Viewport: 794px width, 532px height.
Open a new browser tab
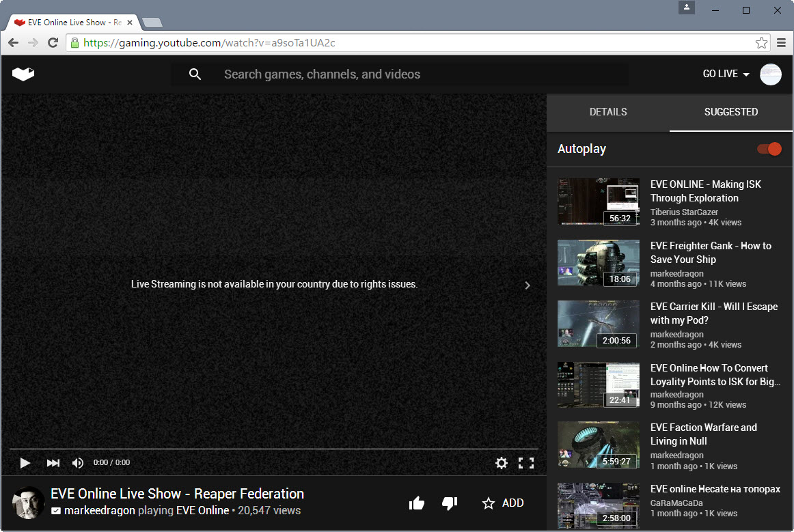152,23
